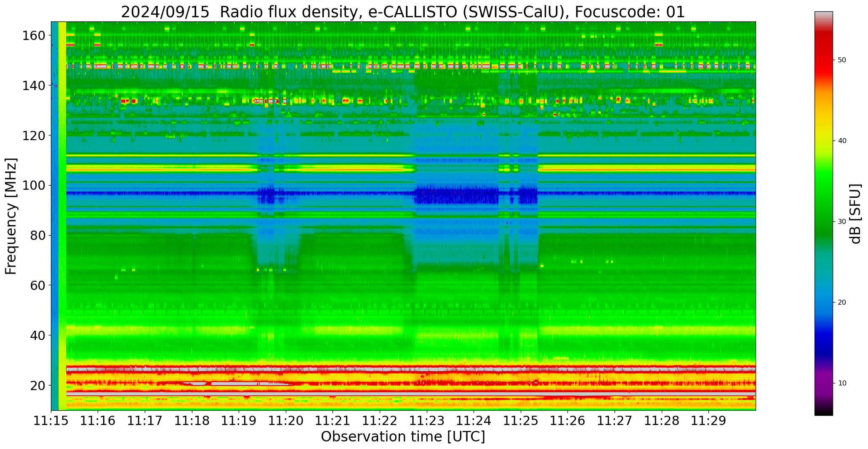Click the 11:25 time tick label
Image resolution: width=868 pixels, height=449 pixels.
(521, 420)
